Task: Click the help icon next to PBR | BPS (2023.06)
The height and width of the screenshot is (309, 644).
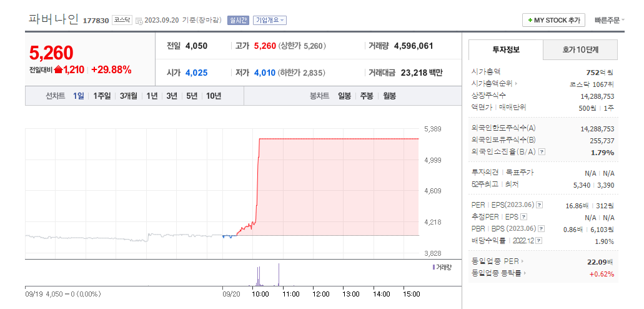Action: point(542,229)
